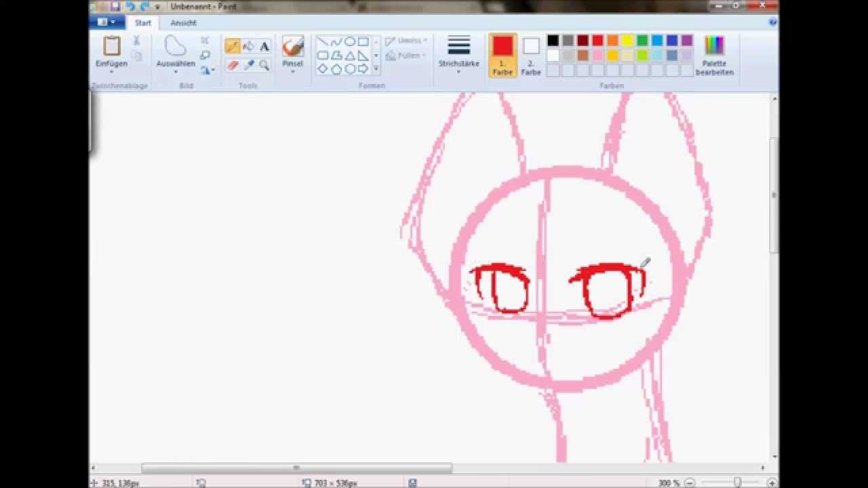This screenshot has height=488, width=868.
Task: Choose the curve shape
Action: pyautogui.click(x=336, y=42)
